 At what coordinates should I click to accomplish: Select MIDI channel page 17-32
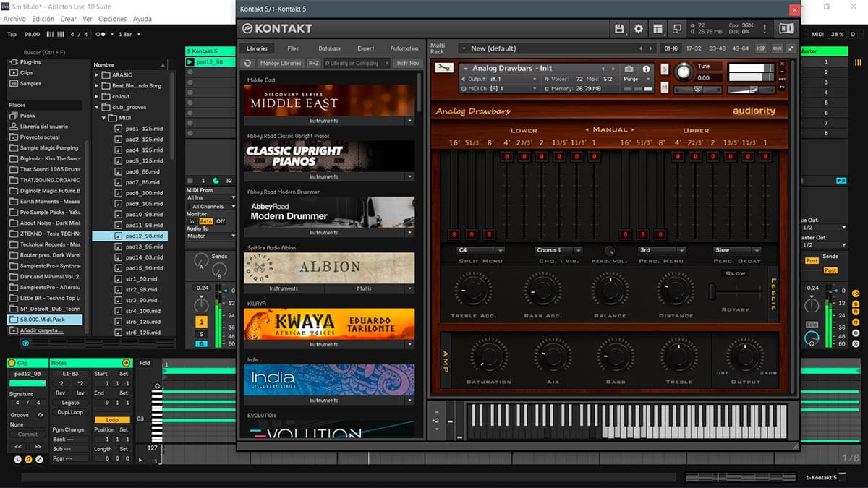694,48
